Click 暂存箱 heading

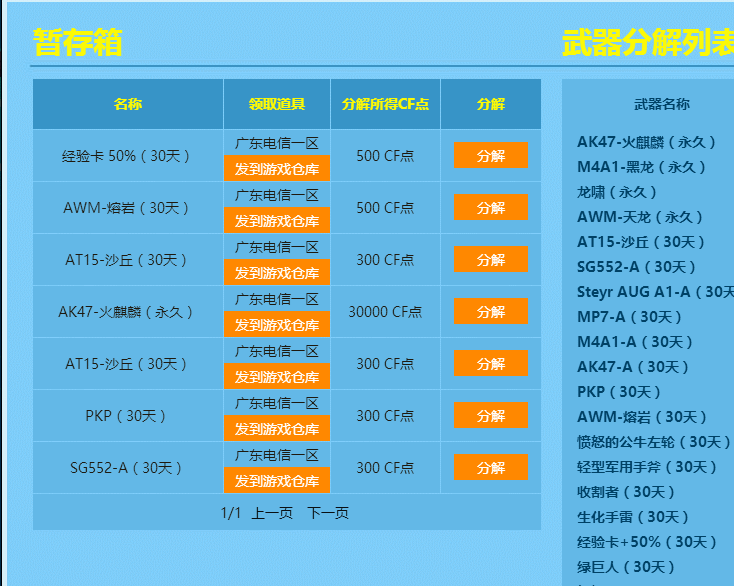coord(78,43)
